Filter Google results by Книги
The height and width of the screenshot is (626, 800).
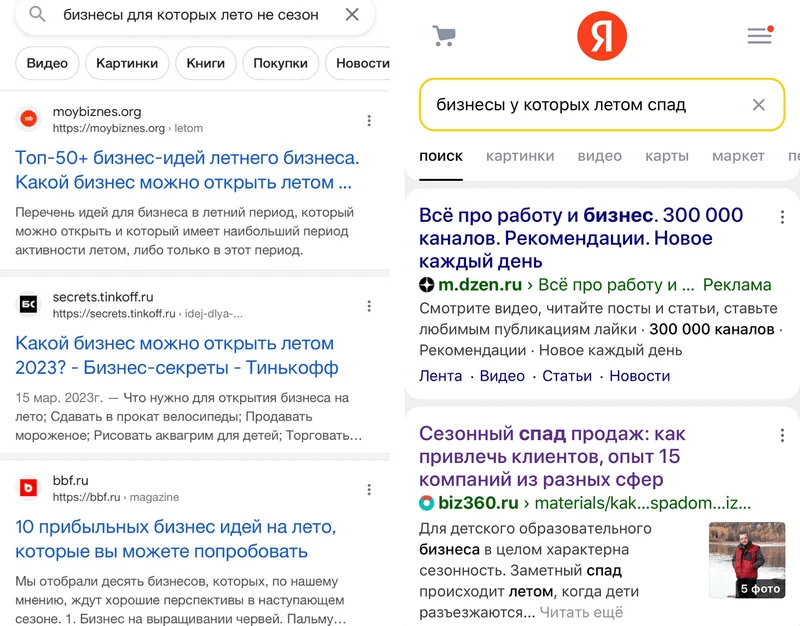tap(205, 63)
